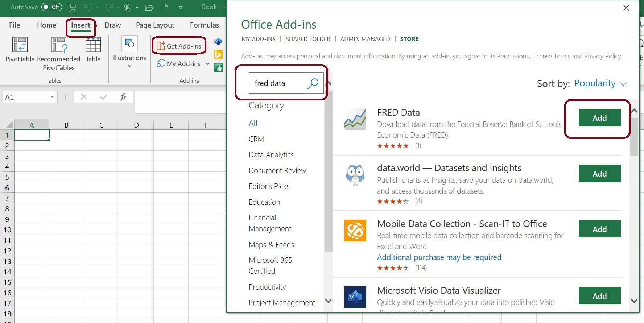Select the Document Review category
The image size is (644, 323).
pos(277,171)
